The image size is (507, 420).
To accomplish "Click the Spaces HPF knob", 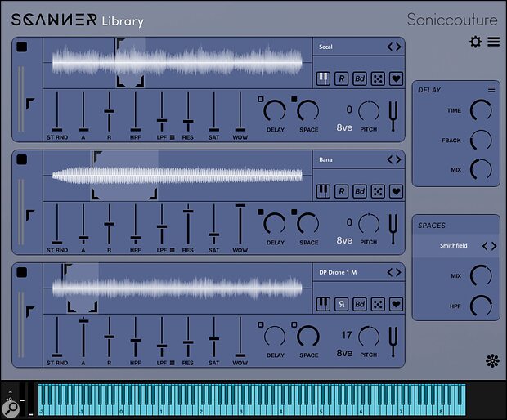I will tap(481, 306).
